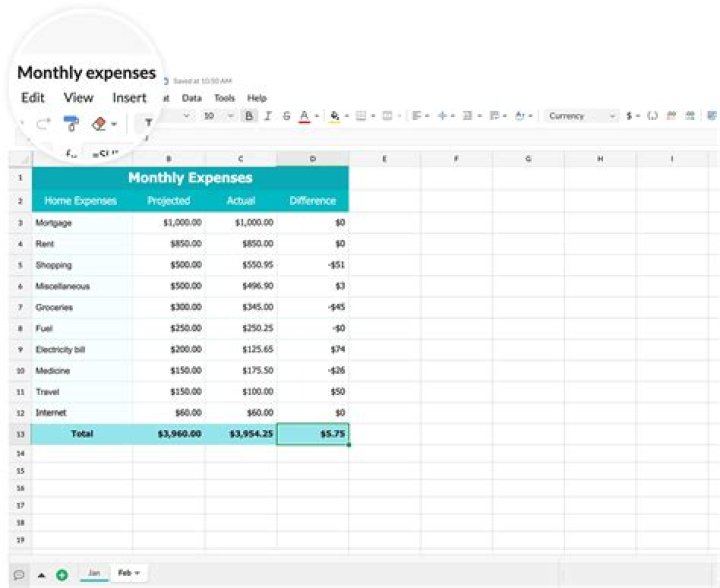Apply the fill color paint bucket
The image size is (720, 588).
click(x=335, y=116)
